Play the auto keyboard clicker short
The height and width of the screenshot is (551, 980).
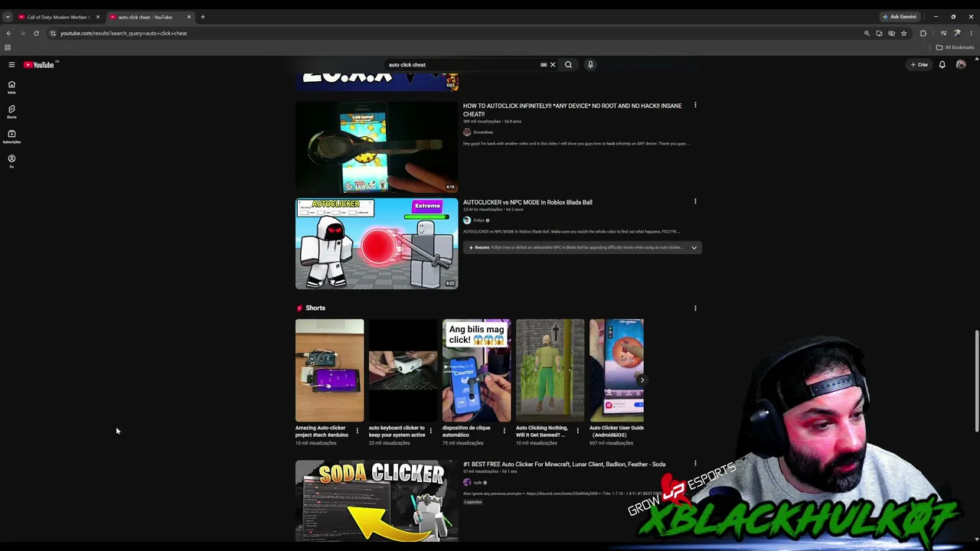[403, 370]
